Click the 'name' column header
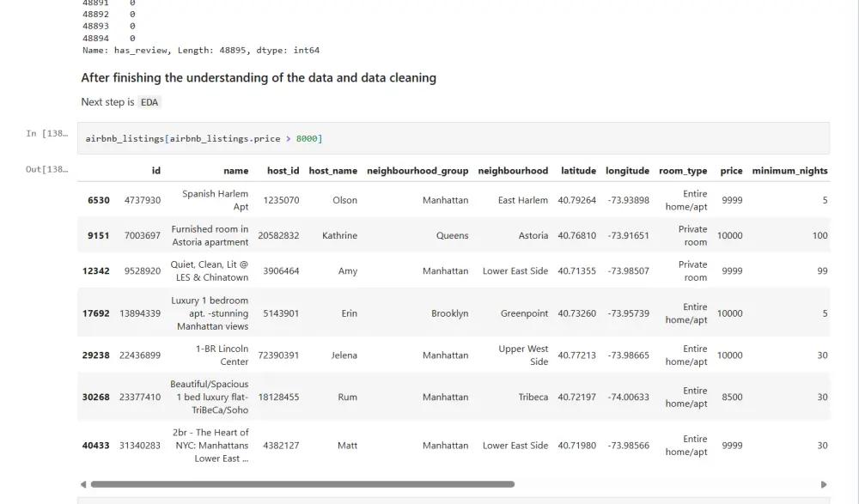This screenshot has width=859, height=504. click(x=235, y=171)
